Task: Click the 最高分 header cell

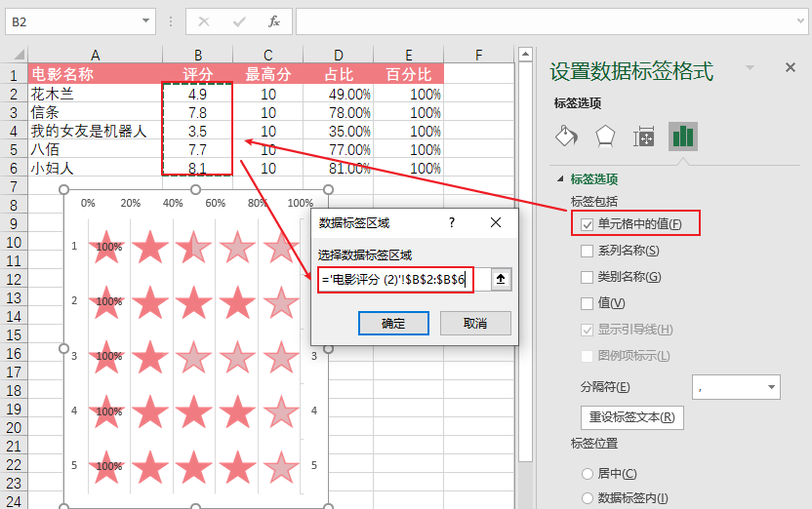Action: click(267, 74)
